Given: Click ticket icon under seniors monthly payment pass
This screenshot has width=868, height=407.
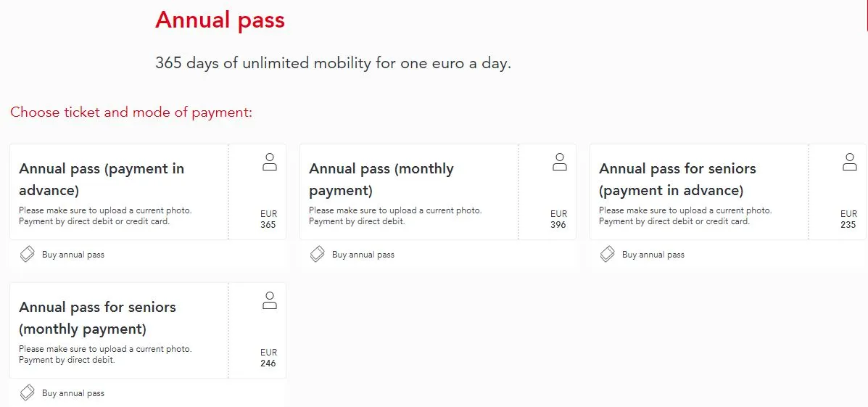Looking at the screenshot, I should click(x=28, y=393).
